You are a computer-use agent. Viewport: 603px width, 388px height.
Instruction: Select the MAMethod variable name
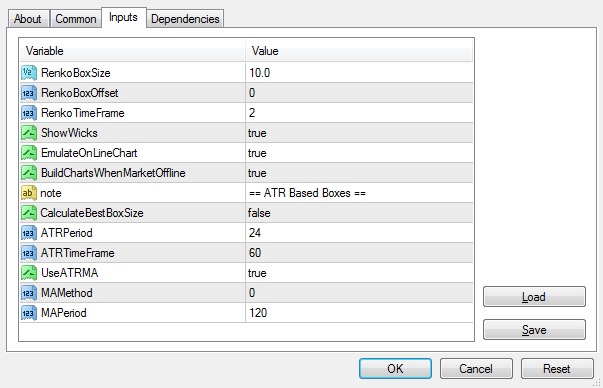tap(67, 293)
